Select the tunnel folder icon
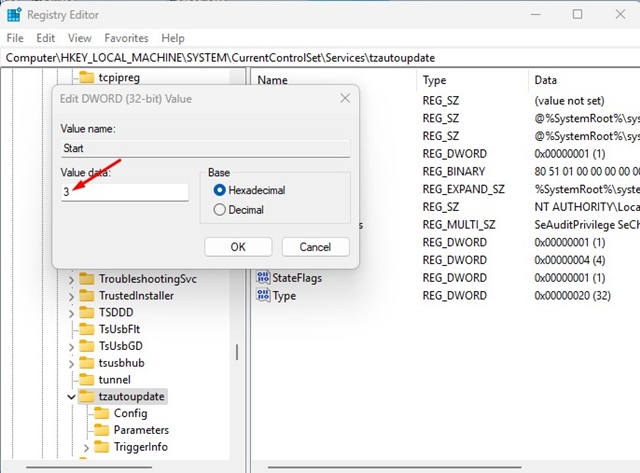This screenshot has width=640, height=473. (x=86, y=379)
